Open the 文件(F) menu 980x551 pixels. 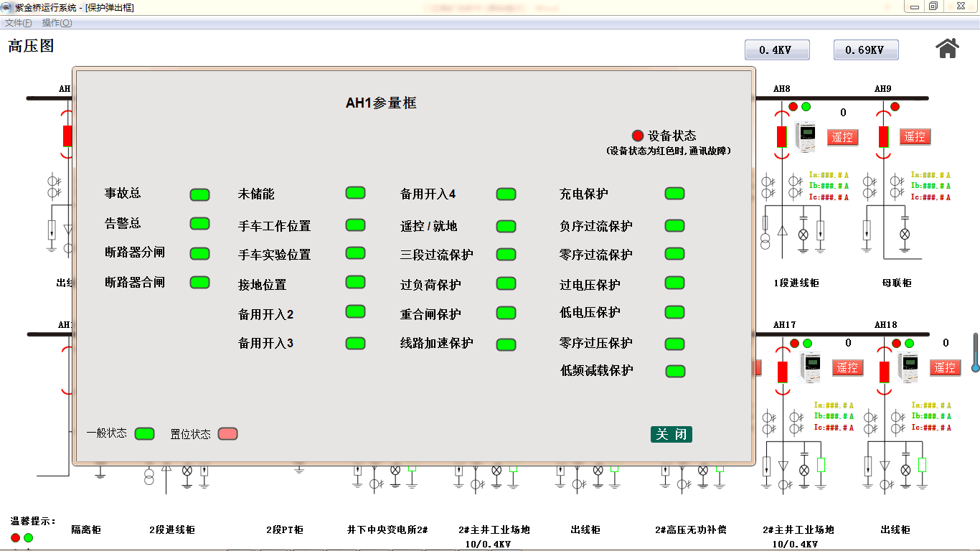pos(18,23)
